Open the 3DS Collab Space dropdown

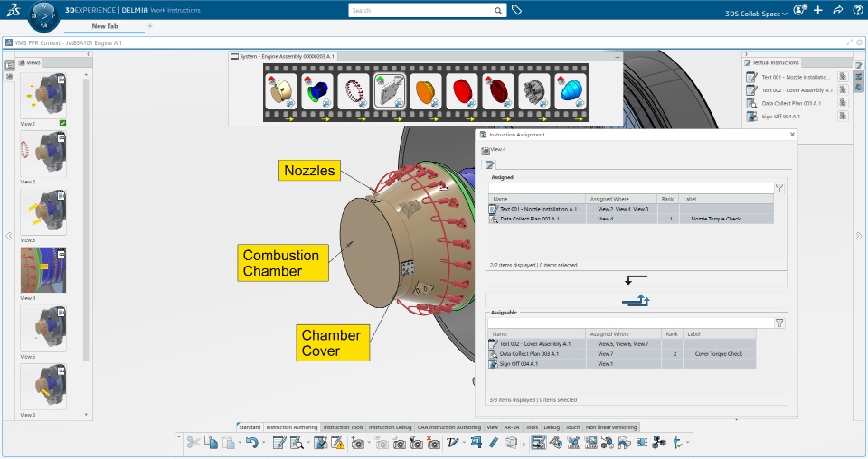coord(756,14)
